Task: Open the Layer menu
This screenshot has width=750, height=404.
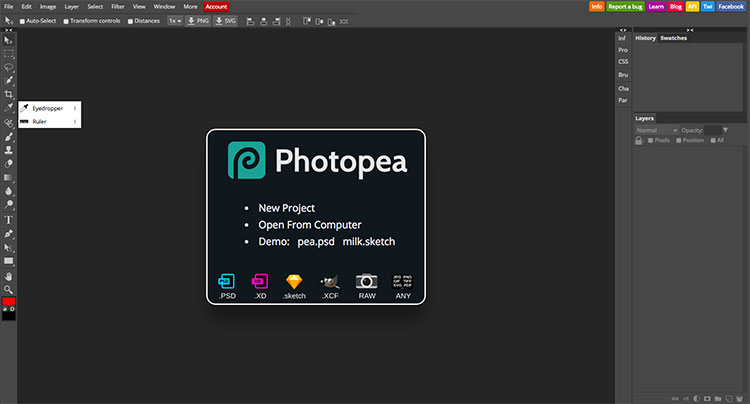Action: pos(72,7)
